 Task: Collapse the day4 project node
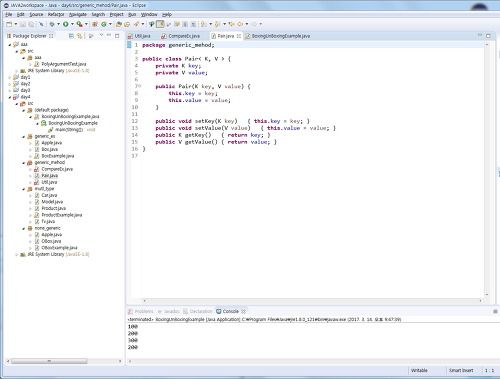pos(10,97)
